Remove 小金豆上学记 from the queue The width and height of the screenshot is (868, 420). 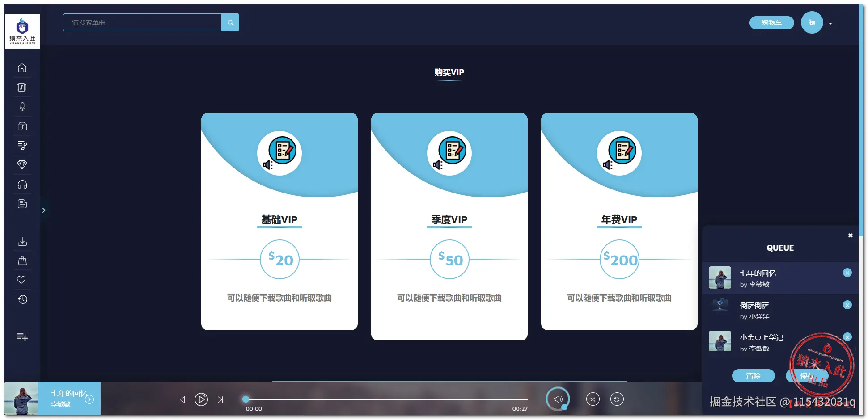(847, 337)
